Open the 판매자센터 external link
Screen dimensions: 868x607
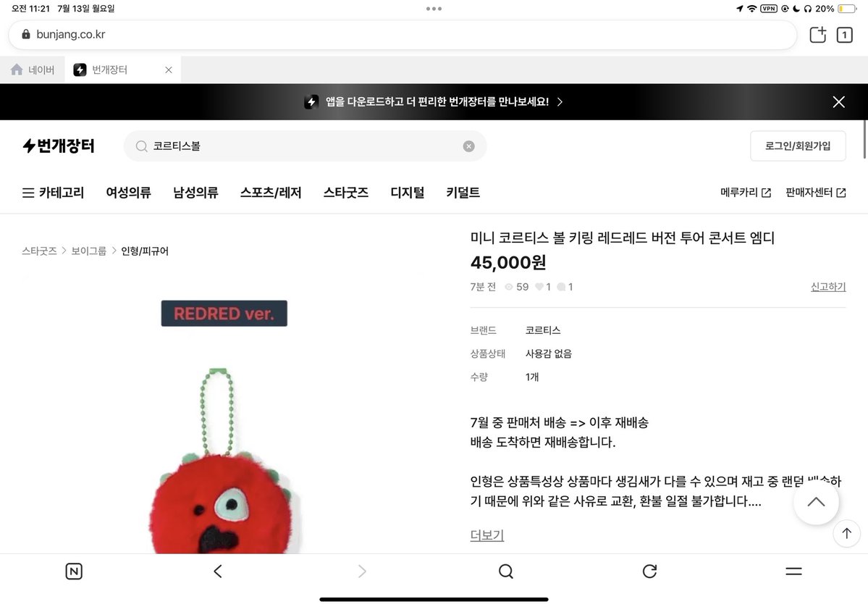pos(815,193)
